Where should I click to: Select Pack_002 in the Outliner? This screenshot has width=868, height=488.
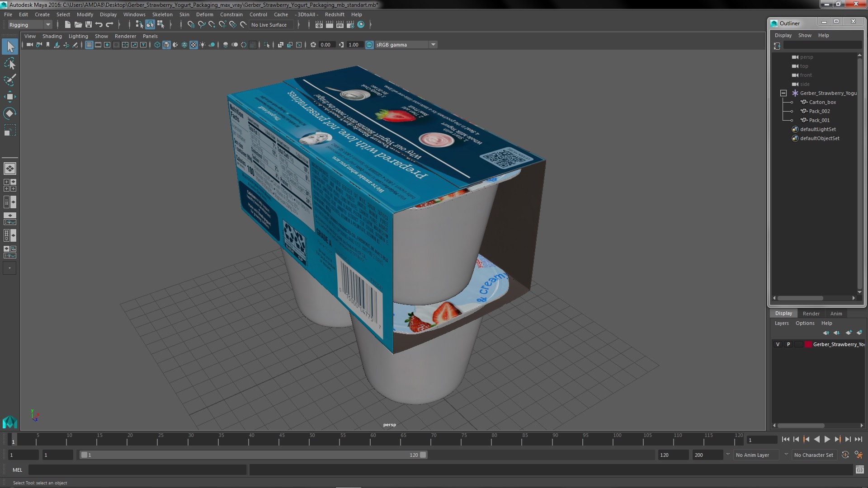click(819, 111)
